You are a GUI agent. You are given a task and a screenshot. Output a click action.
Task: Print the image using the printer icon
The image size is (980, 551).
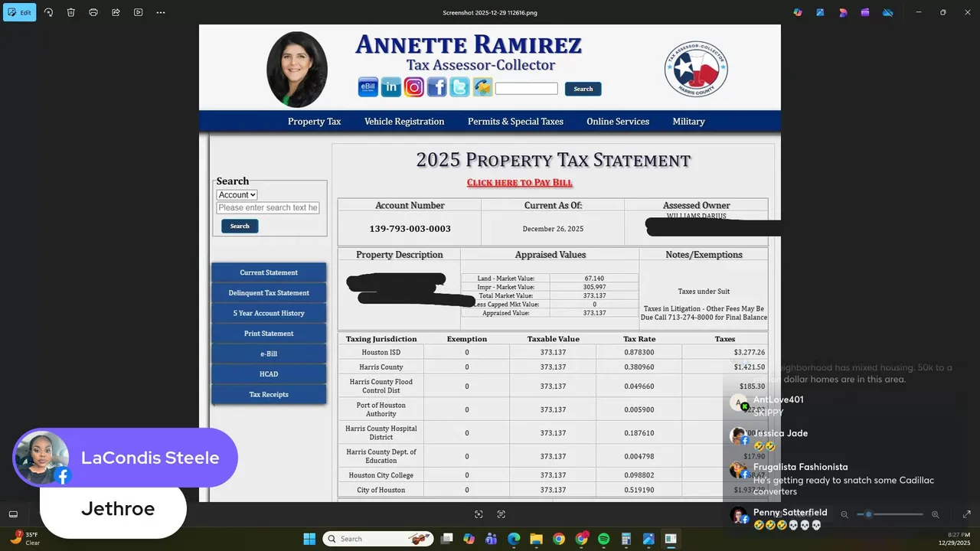pyautogui.click(x=93, y=12)
